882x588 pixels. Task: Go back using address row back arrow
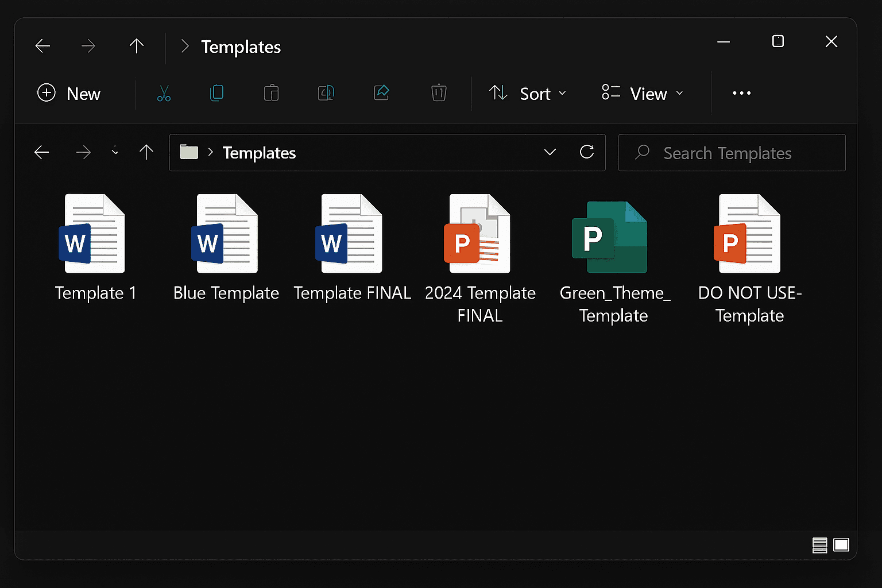point(42,152)
